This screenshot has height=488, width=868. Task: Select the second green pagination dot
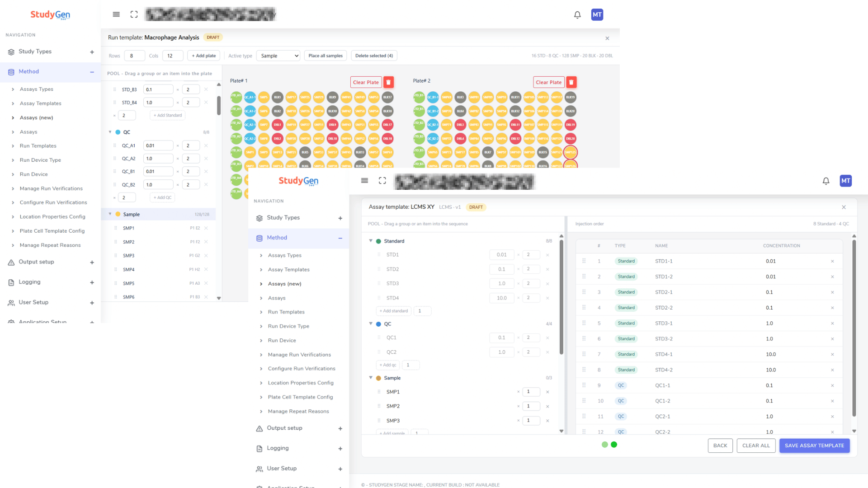pyautogui.click(x=614, y=445)
